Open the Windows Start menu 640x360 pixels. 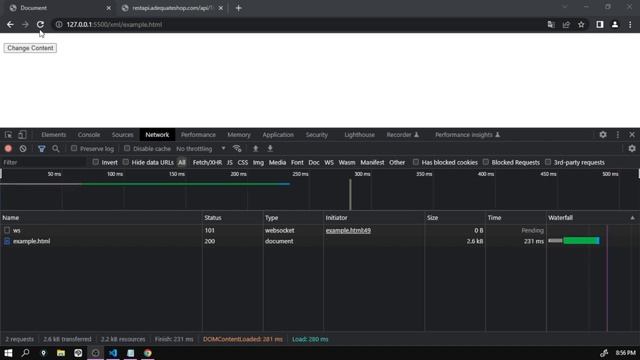click(x=8, y=353)
